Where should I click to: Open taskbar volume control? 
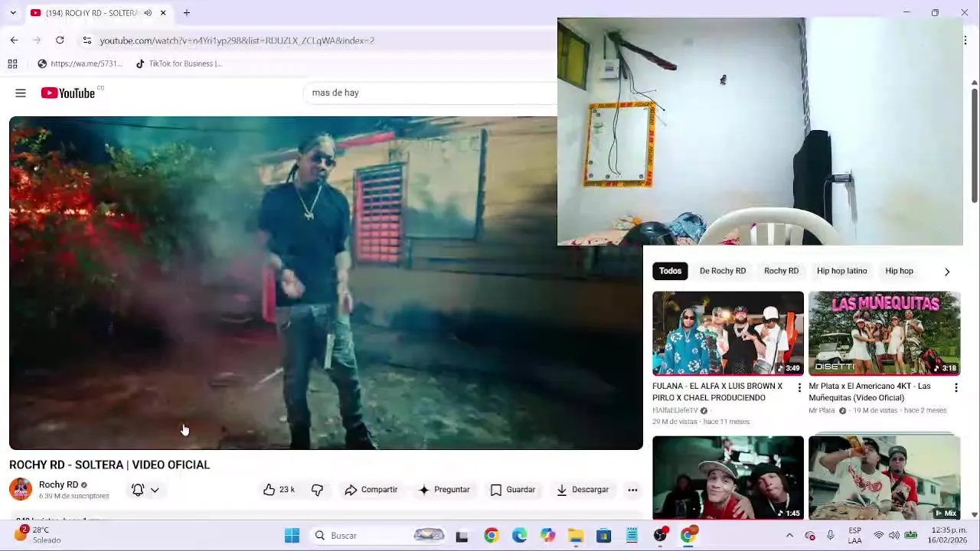pyautogui.click(x=894, y=536)
